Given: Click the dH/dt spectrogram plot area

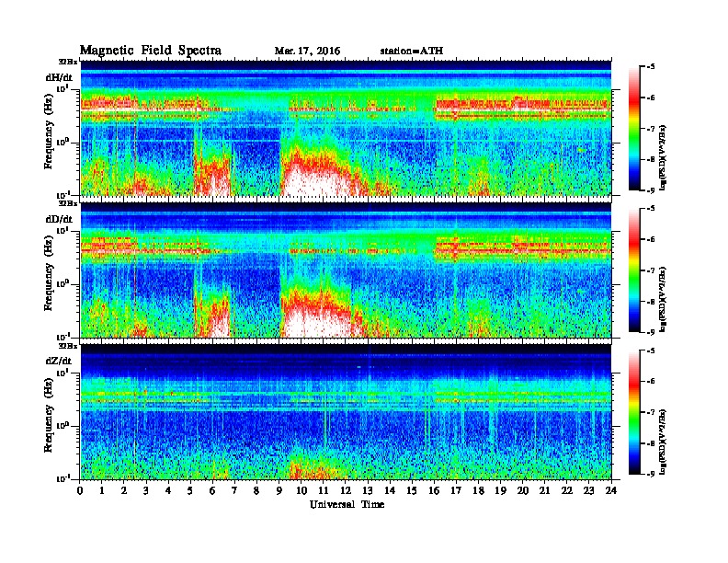Looking at the screenshot, I should [x=346, y=128].
